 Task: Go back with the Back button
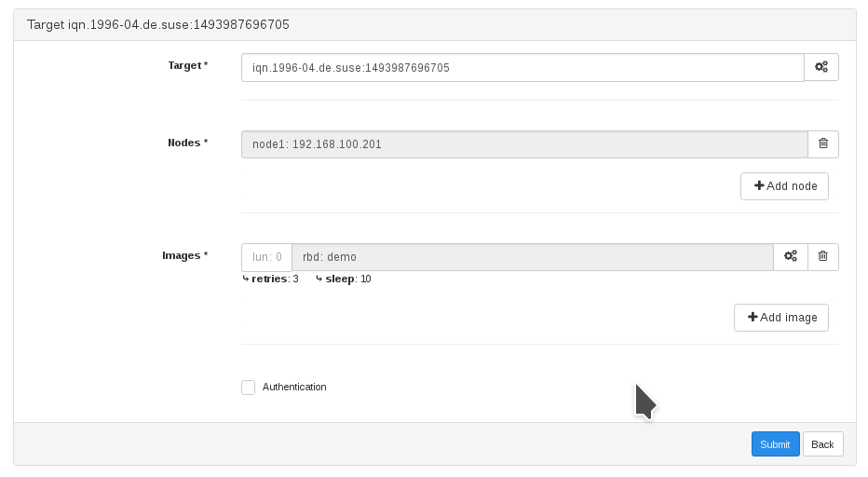(822, 444)
